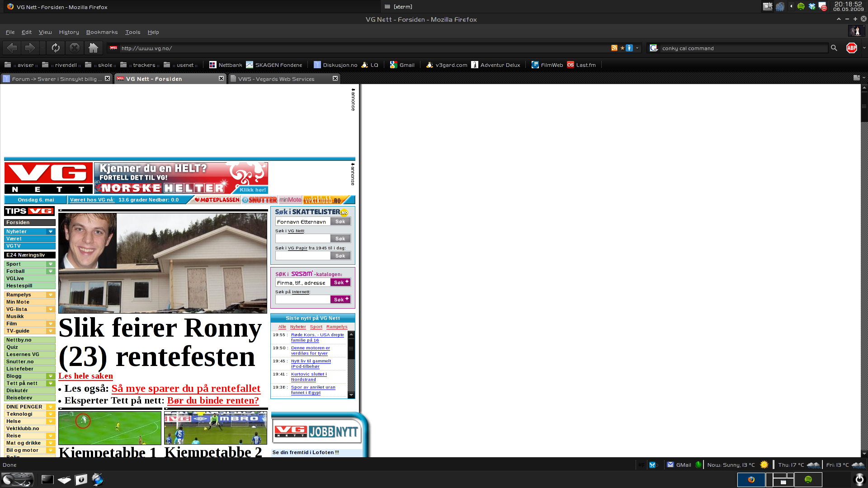Click the wireless network tray icon
This screenshot has width=868, height=488.
click(780, 7)
